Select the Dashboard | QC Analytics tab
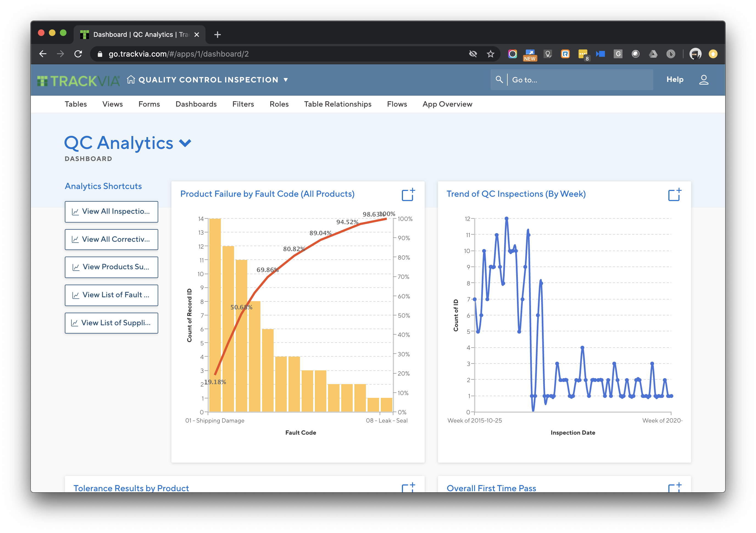The width and height of the screenshot is (756, 533). tap(139, 34)
